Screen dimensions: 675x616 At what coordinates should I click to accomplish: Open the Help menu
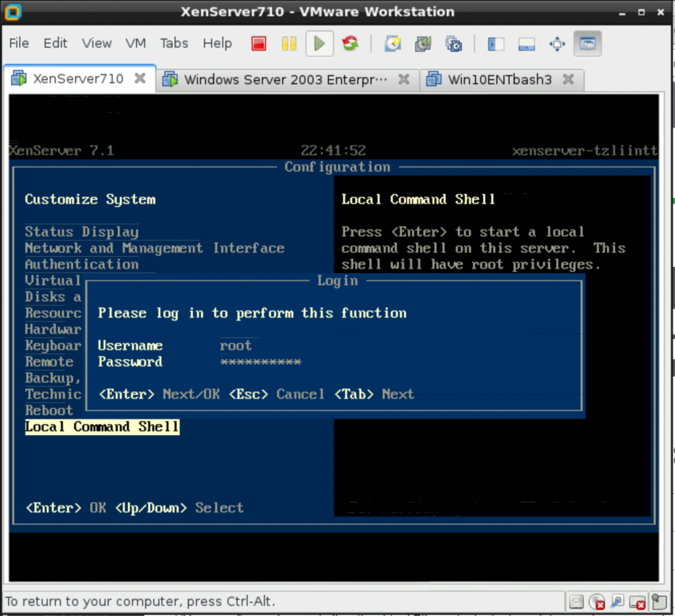(x=218, y=43)
